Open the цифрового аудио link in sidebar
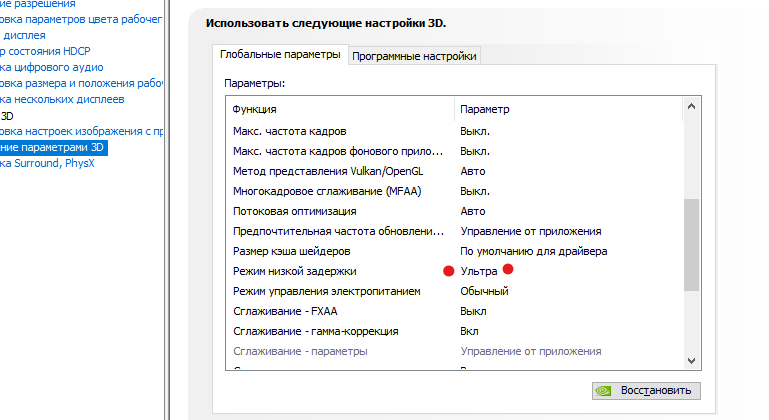 tap(51, 67)
